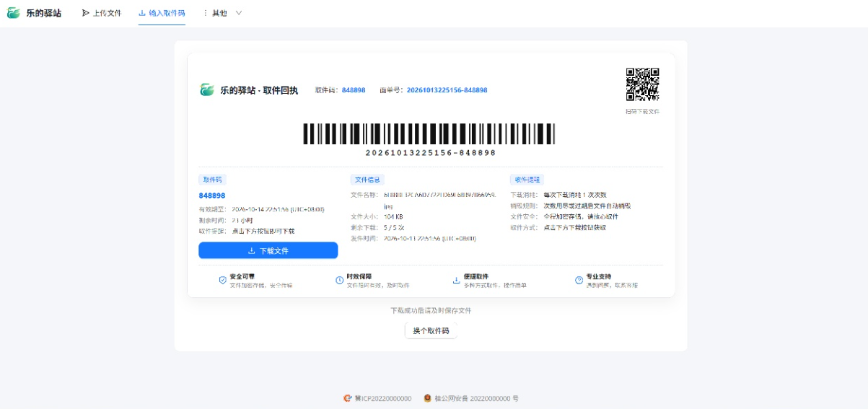This screenshot has height=409, width=868.
Task: Click the 文件信息 section tag
Action: pos(367,180)
